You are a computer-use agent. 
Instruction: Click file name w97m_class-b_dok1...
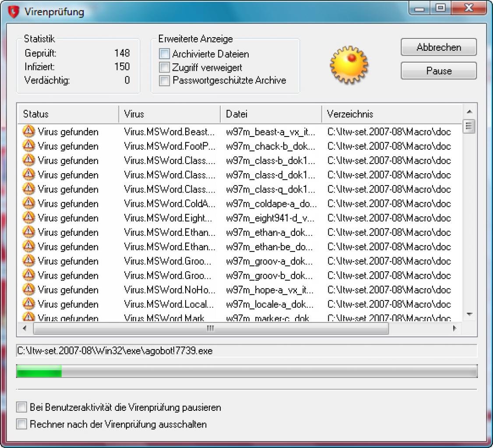pos(271,161)
